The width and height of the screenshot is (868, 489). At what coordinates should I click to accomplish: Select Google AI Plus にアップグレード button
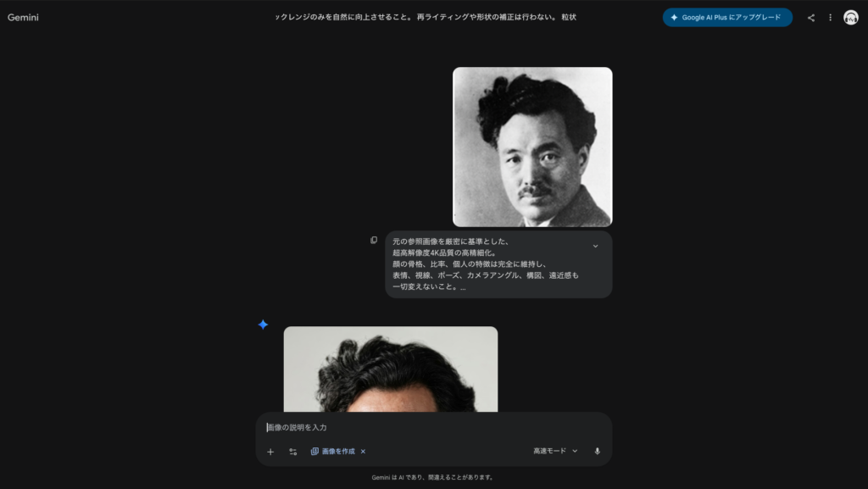pos(726,16)
